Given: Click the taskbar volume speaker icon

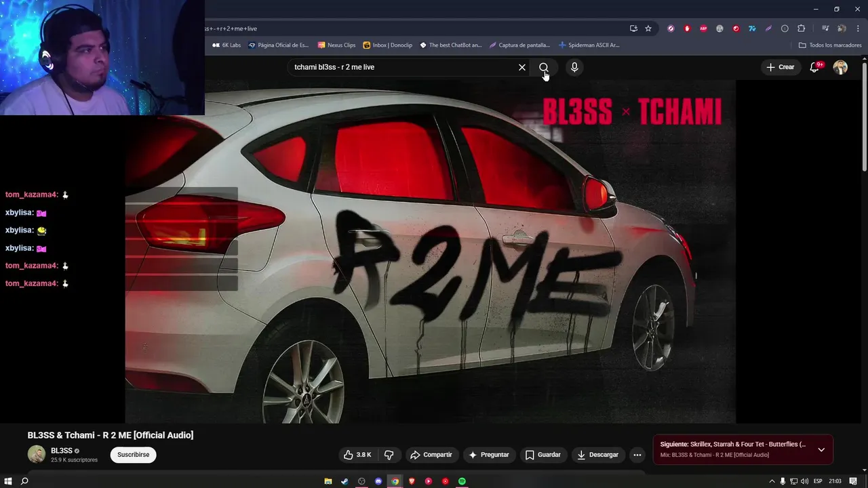Looking at the screenshot, I should [x=804, y=481].
